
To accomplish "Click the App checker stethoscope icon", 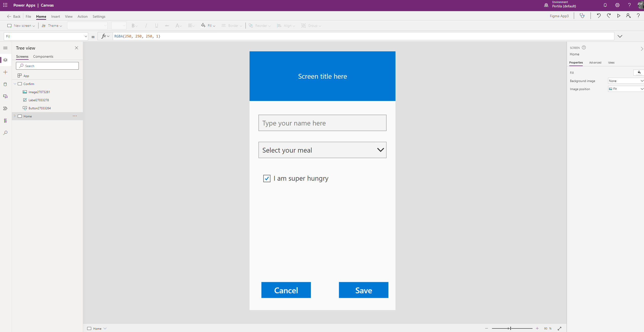I will point(582,16).
